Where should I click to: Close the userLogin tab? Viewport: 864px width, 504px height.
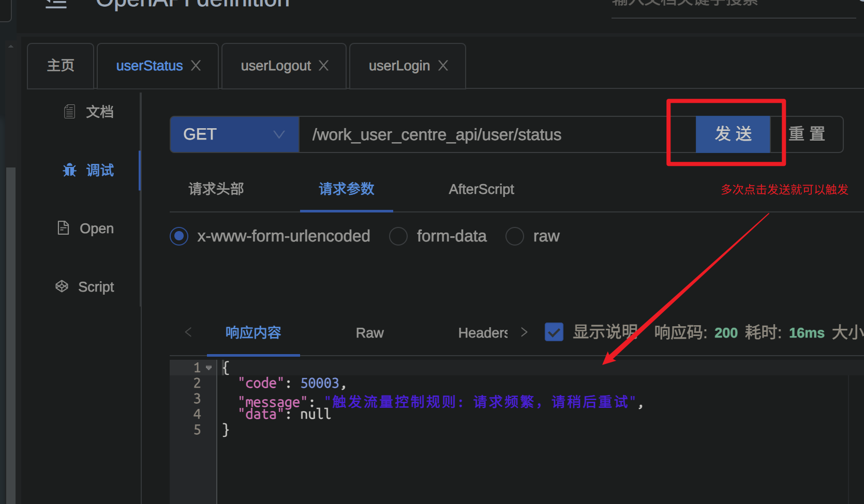[x=443, y=66]
